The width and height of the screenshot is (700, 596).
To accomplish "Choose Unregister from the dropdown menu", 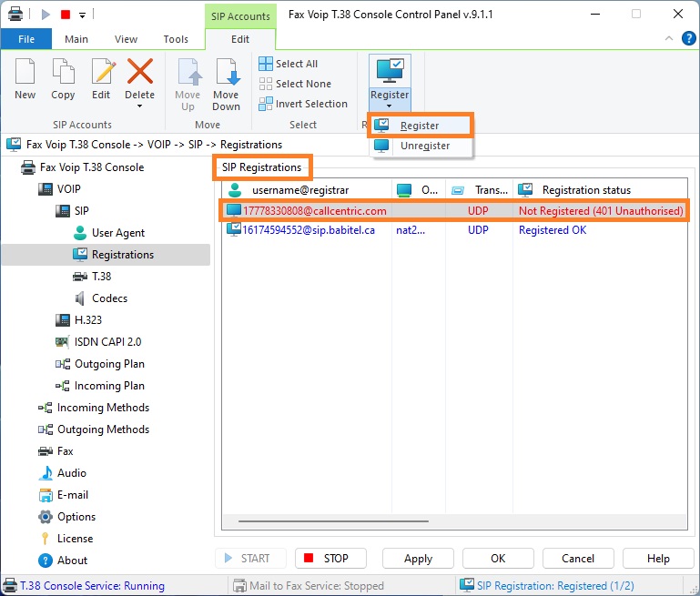I will [x=421, y=146].
